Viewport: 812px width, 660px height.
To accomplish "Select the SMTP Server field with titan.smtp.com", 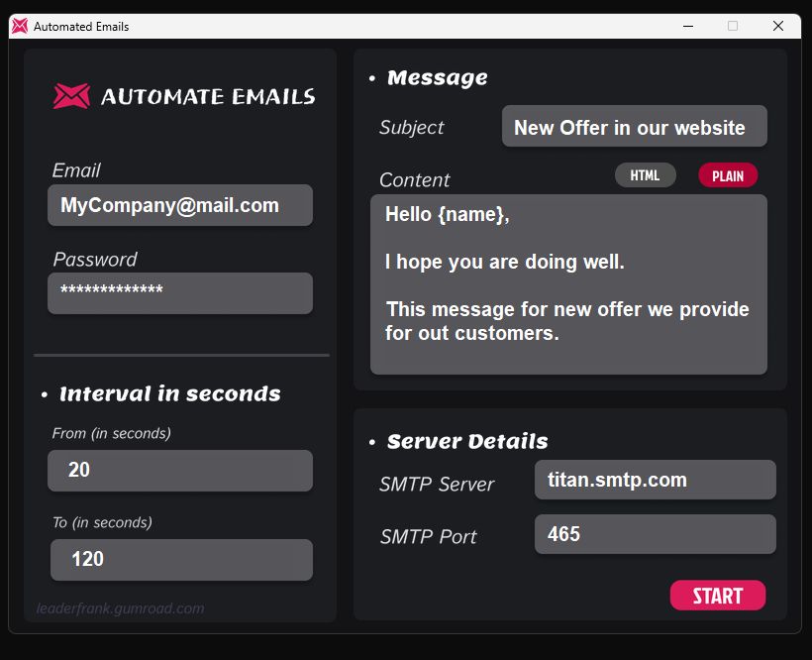I will pos(655,480).
